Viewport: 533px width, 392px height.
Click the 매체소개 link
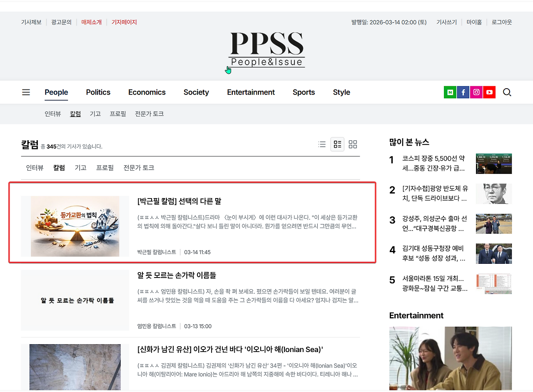(x=92, y=22)
